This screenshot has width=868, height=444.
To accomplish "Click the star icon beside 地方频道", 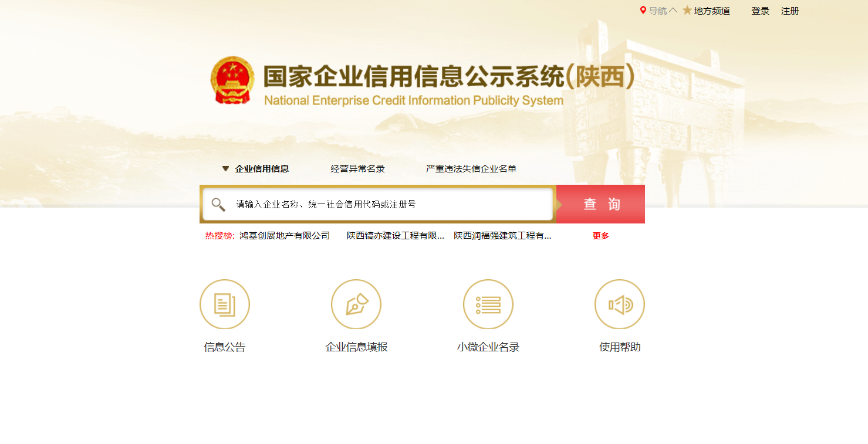I will click(687, 11).
